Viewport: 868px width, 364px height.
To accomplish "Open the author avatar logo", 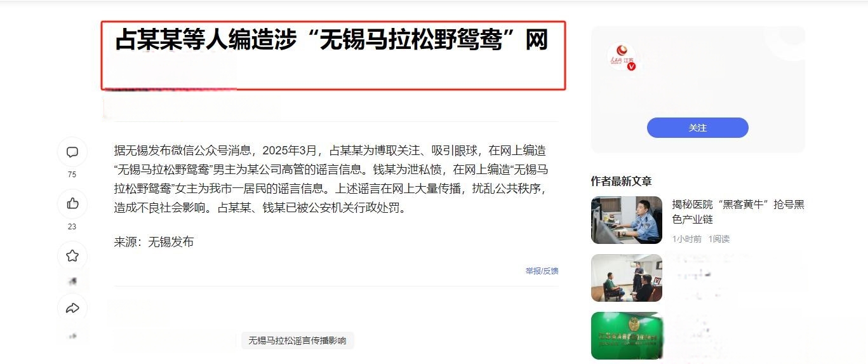I will coord(622,57).
